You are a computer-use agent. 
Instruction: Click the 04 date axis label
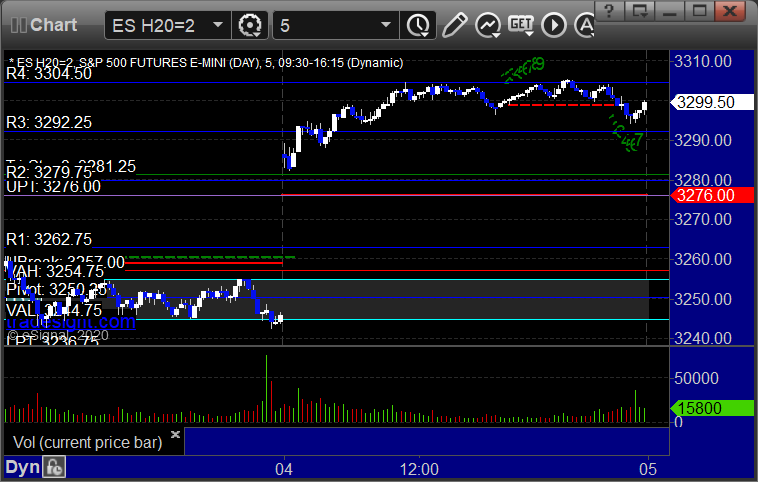[x=284, y=469]
